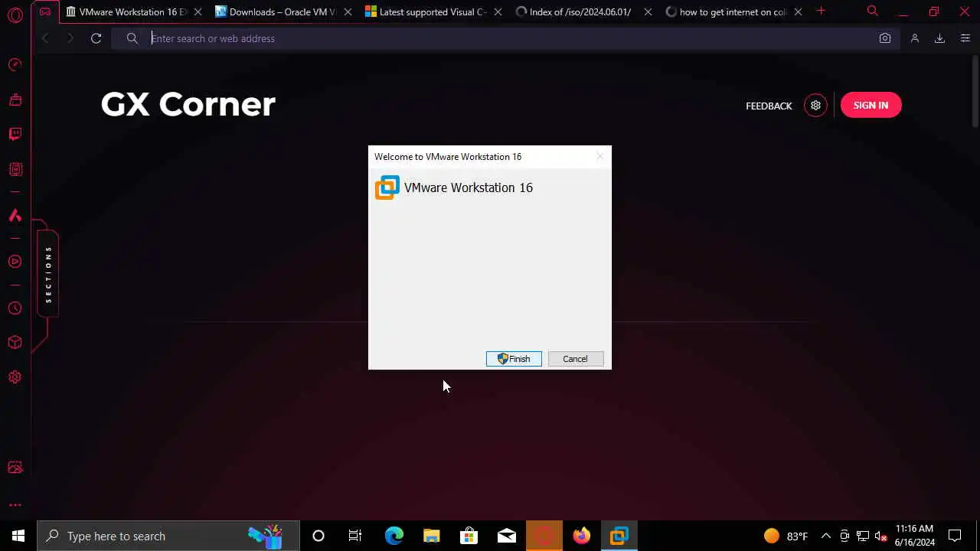Open clock showing 11:16 AM
Viewport: 980px width, 551px height.
[914, 536]
